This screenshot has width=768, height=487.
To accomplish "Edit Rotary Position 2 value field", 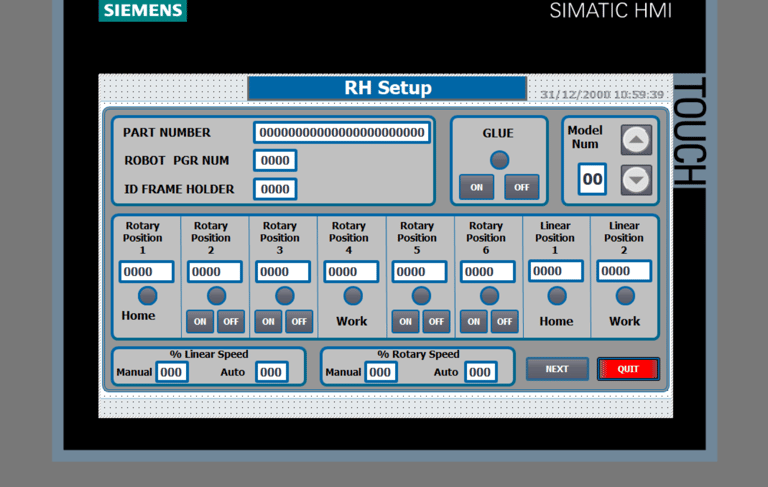I will pos(215,271).
